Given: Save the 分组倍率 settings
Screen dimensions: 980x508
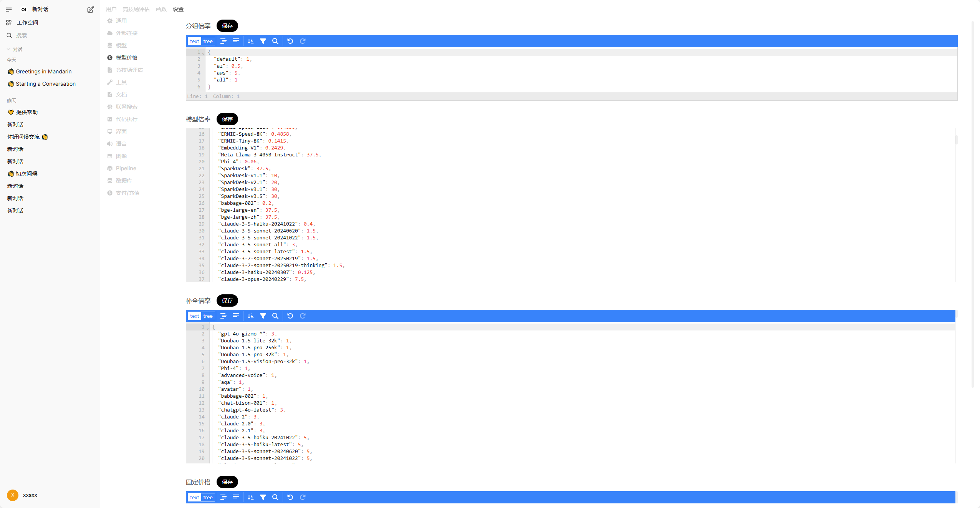Looking at the screenshot, I should coord(227,26).
